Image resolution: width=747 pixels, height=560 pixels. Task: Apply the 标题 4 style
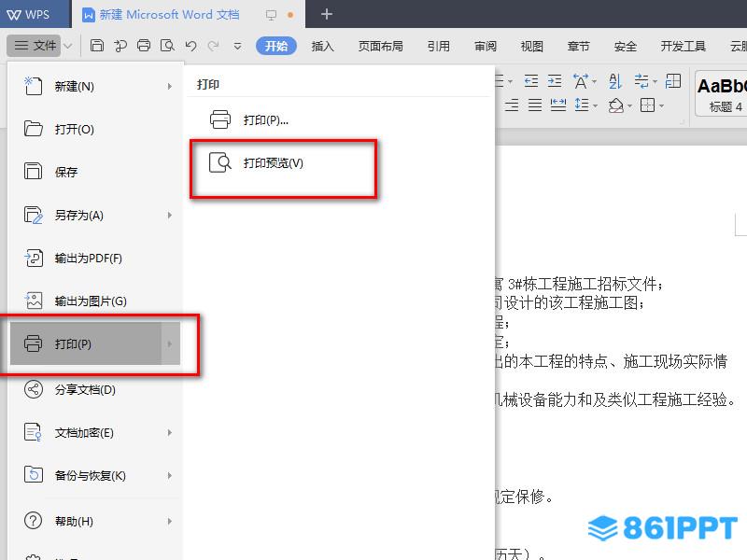tap(721, 93)
